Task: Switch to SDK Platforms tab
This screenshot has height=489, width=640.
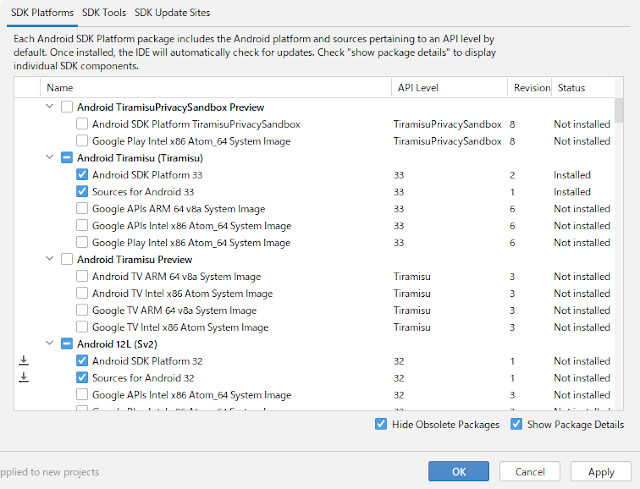Action: coord(42,13)
